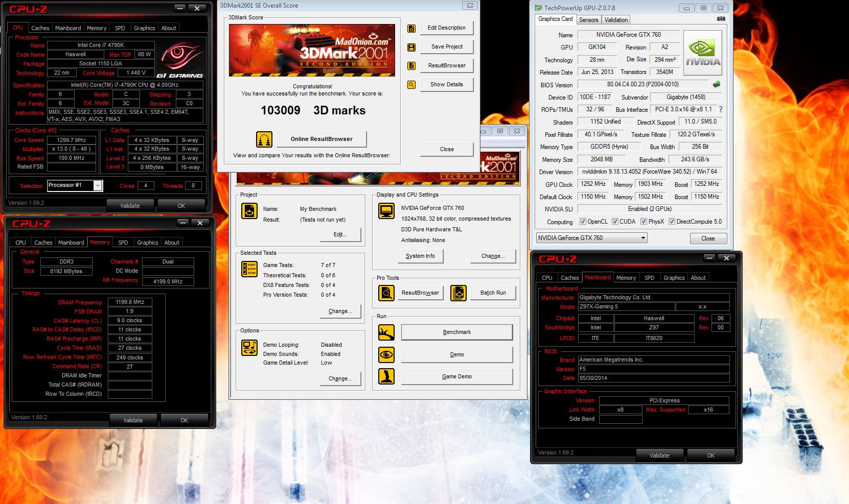Viewport: 849px width, 504px height.
Task: Click the DRAM Frequency value 1199.8 MHz
Action: tap(130, 302)
